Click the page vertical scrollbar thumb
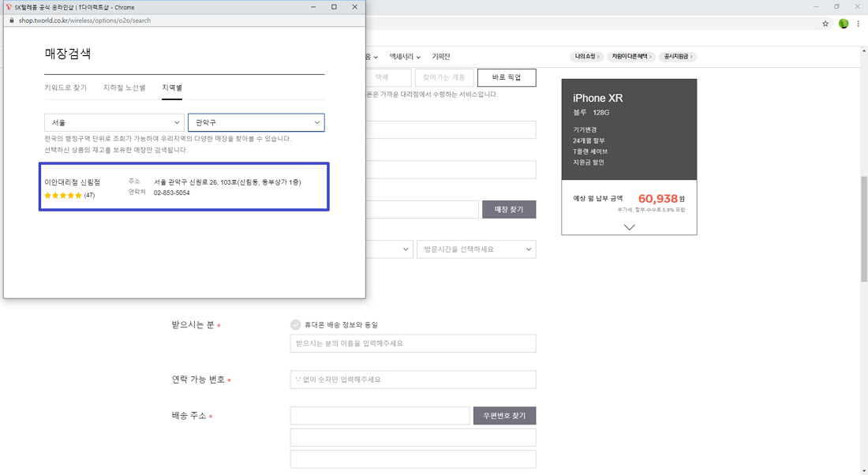 coord(864,230)
